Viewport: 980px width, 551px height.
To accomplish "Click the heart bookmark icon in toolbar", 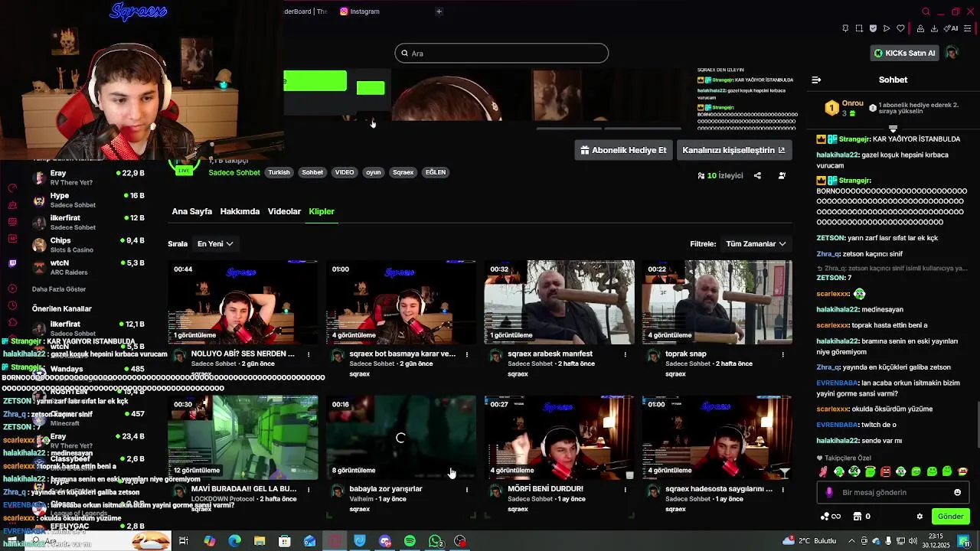I will tap(900, 28).
